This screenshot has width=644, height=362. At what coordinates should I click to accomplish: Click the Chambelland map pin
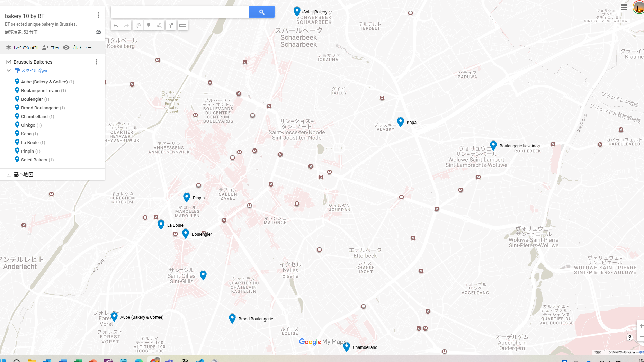click(347, 347)
